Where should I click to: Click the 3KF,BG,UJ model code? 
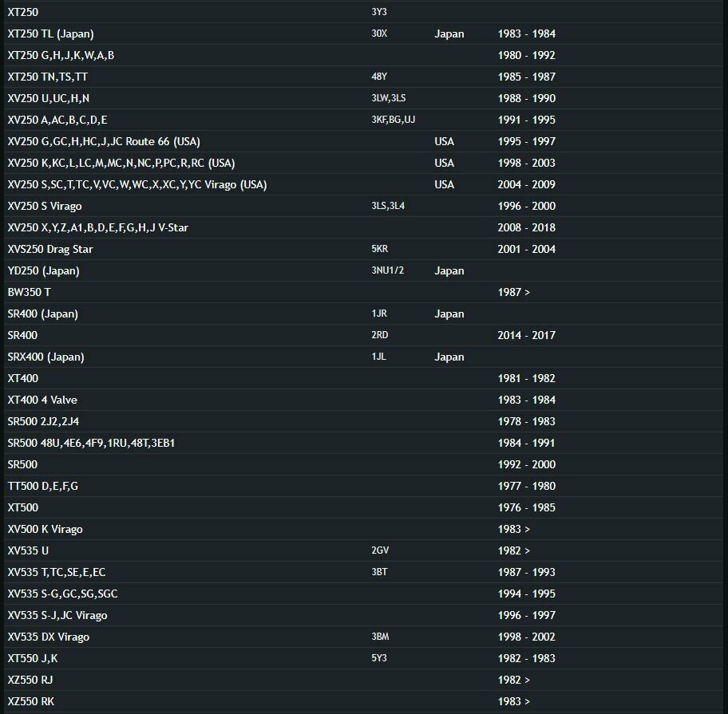394,120
